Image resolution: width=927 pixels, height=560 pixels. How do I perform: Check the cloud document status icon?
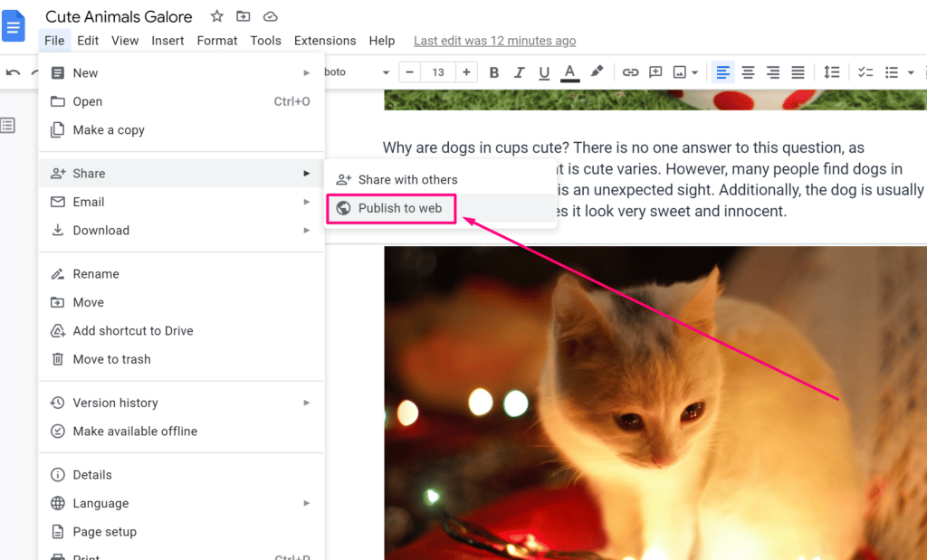pyautogui.click(x=270, y=16)
